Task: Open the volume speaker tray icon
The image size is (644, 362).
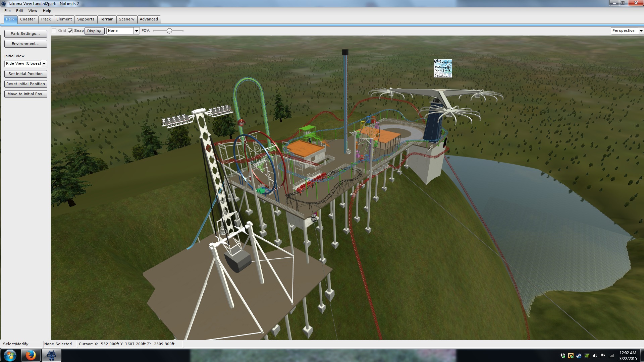Action: pos(595,356)
